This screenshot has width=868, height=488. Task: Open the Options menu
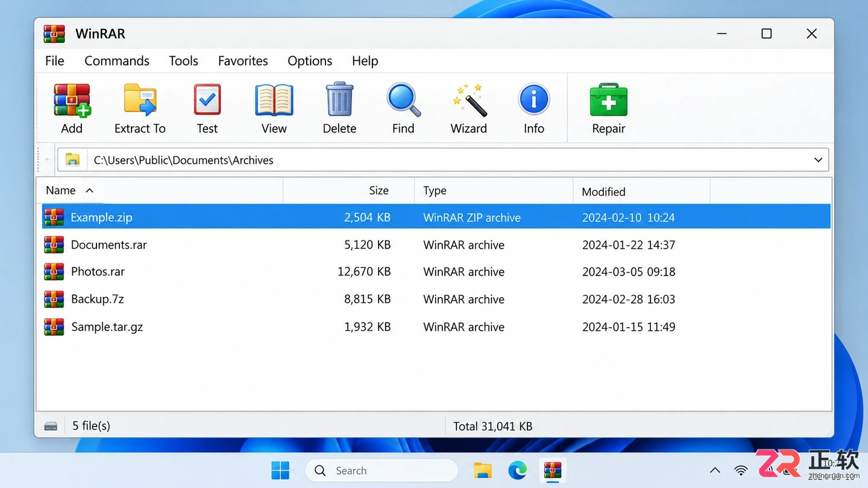[310, 61]
